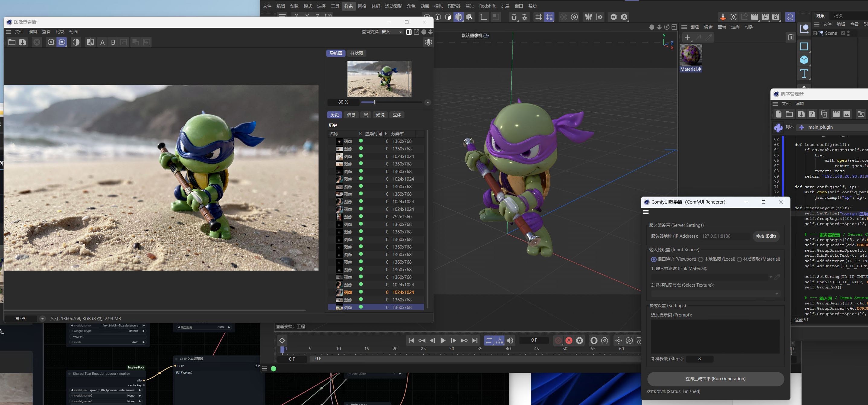Screen dimensions: 868x405
Task: Click 修改 (Edit) next to the server IP address
Action: (x=766, y=236)
